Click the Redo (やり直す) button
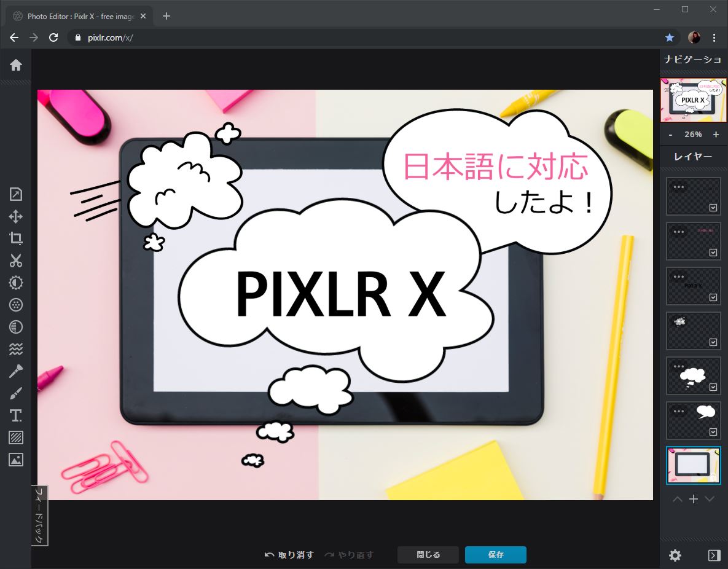 point(349,555)
